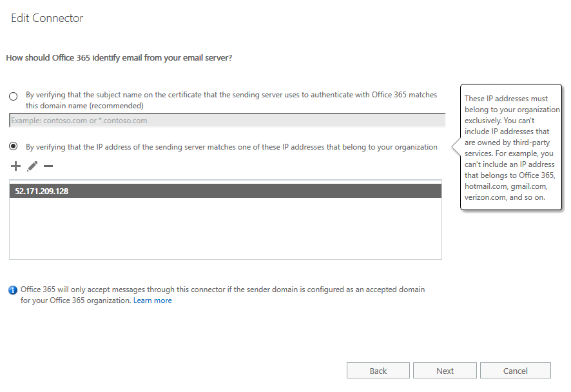
Task: Click the domain name example input field
Action: [x=227, y=121]
